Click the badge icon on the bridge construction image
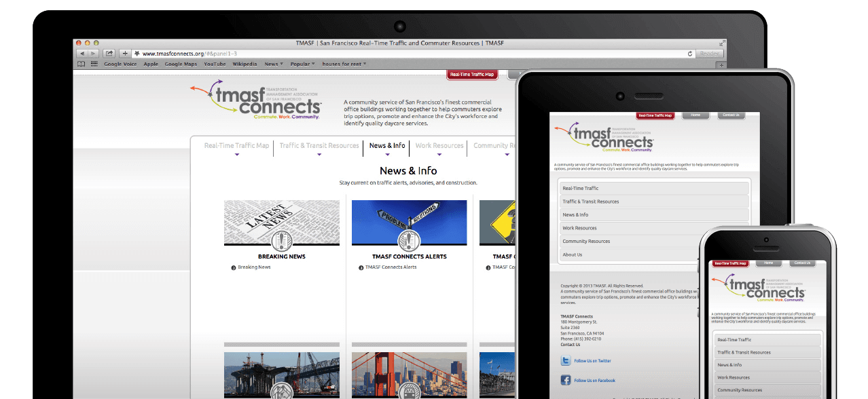 281,390
